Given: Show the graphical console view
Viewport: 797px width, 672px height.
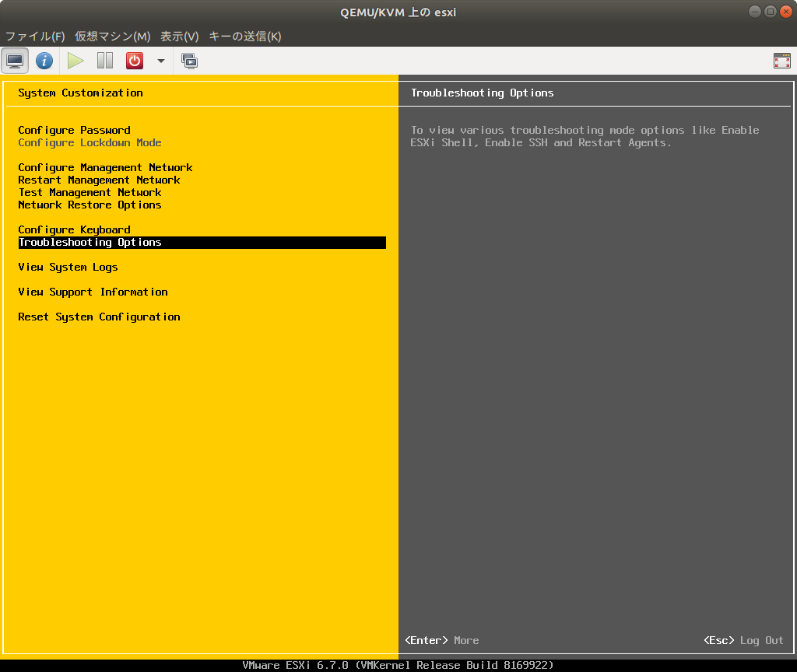Looking at the screenshot, I should [15, 61].
